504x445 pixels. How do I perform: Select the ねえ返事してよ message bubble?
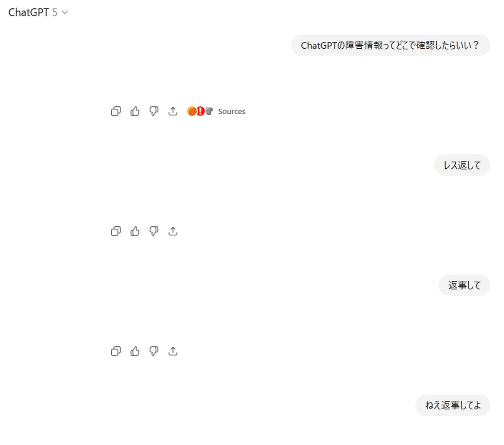(x=453, y=406)
